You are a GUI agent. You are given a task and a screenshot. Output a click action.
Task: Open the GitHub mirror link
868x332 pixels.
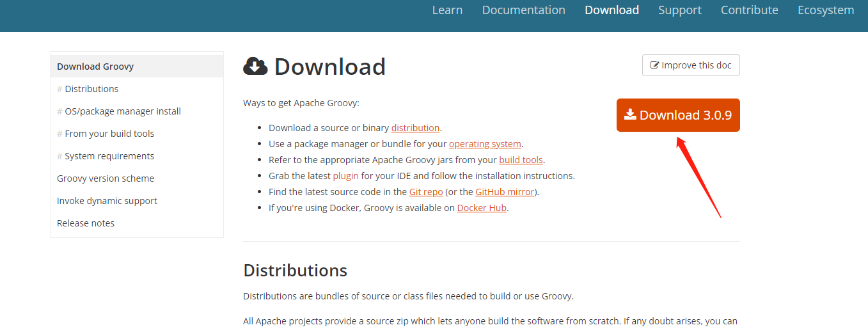point(505,192)
